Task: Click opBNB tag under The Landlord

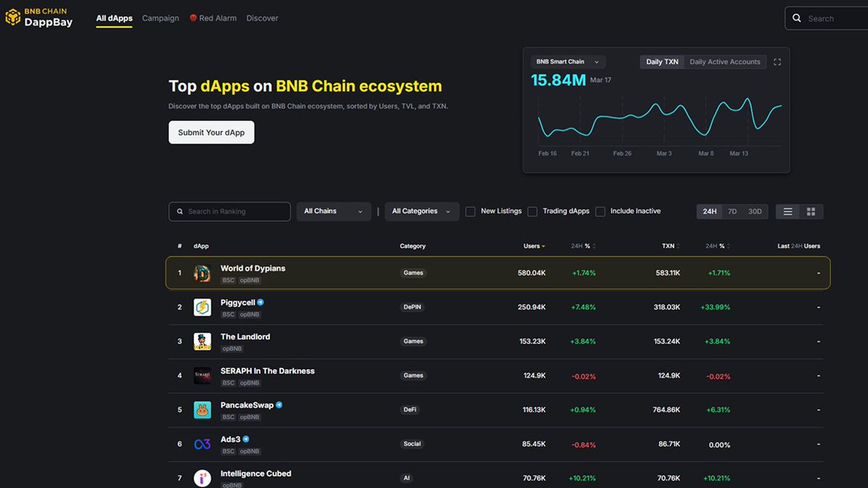Action: 232,348
